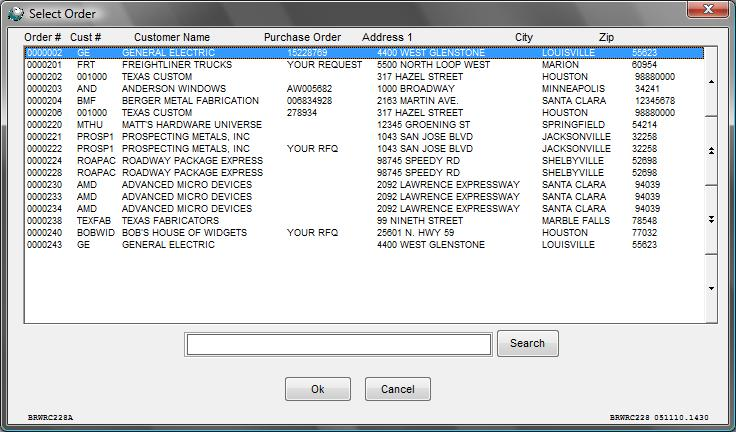Viewport: 736px width, 432px height.
Task: Click address 25601 N. HWY 59
Action: (416, 232)
